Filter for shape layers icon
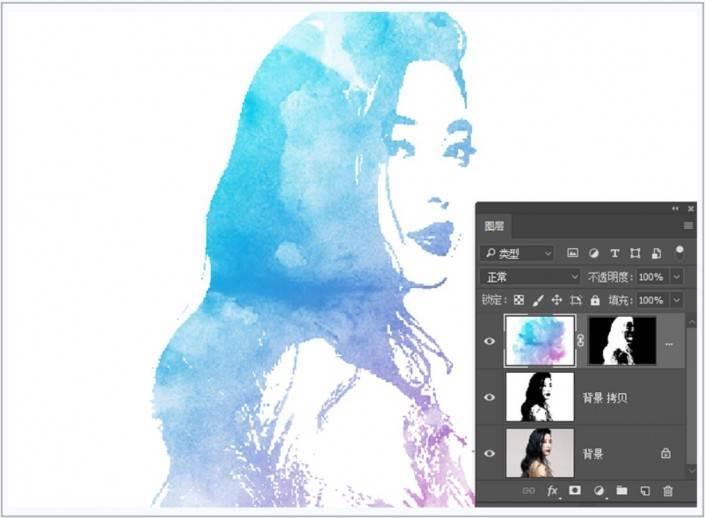The image size is (705, 518). coord(635,253)
